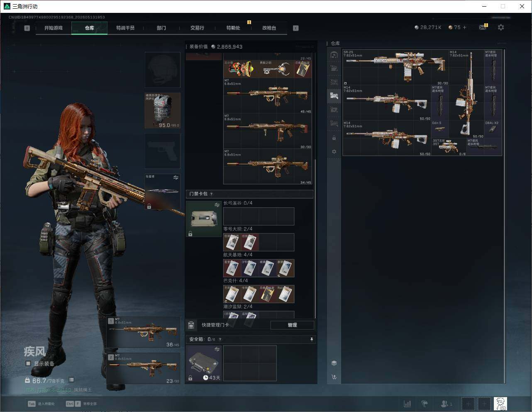This screenshot has width=532, height=412.
Task: Swap the safe box container
Action: tap(217, 349)
